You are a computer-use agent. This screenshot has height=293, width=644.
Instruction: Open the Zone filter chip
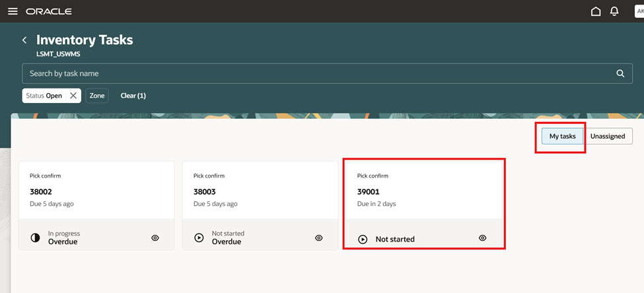click(97, 96)
